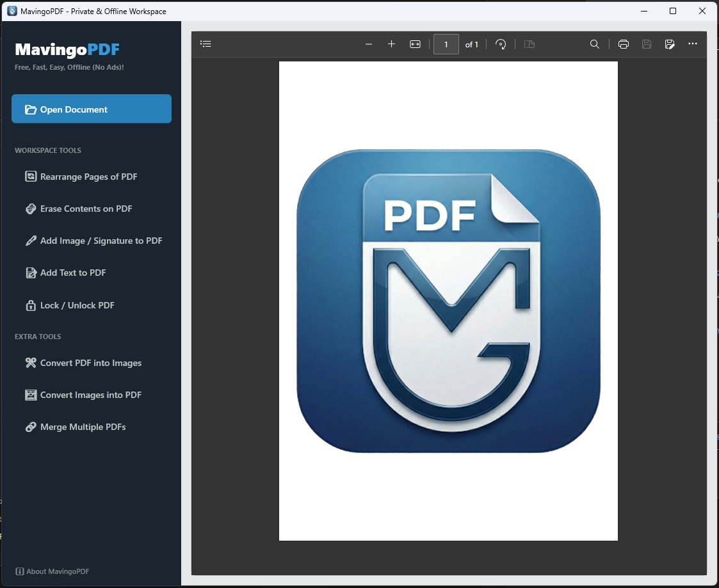719x588 pixels.
Task: Open the more options menu
Action: [693, 44]
